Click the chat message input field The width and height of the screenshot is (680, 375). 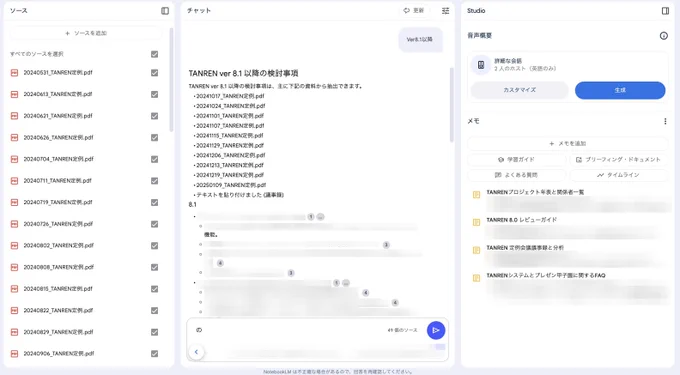click(x=288, y=330)
